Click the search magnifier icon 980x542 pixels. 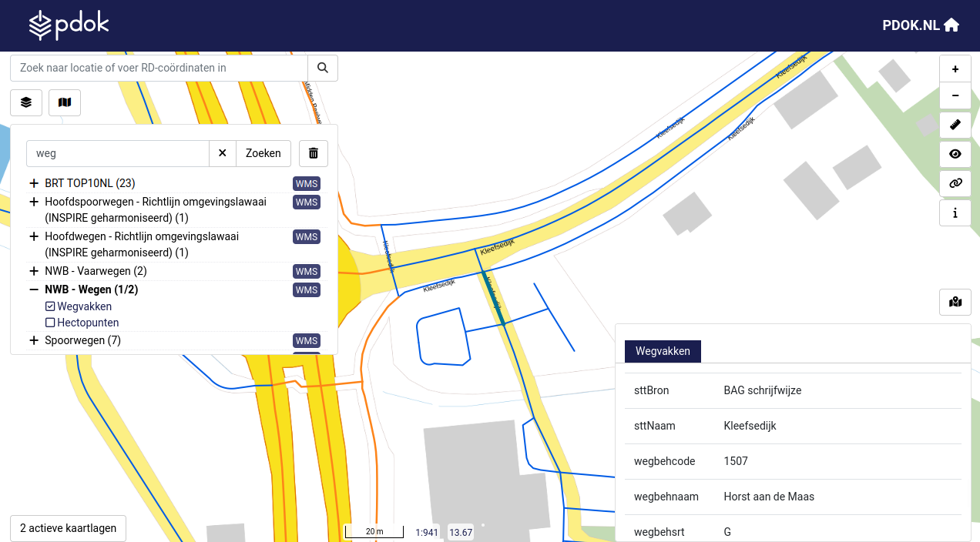323,68
